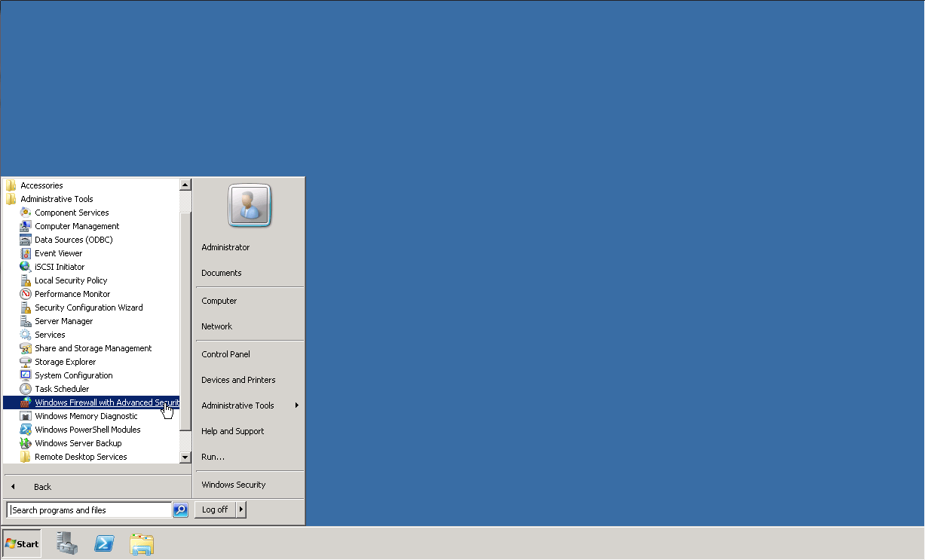925x560 pixels.
Task: Click Windows Firewall with Advanced Security icon
Action: tap(26, 402)
